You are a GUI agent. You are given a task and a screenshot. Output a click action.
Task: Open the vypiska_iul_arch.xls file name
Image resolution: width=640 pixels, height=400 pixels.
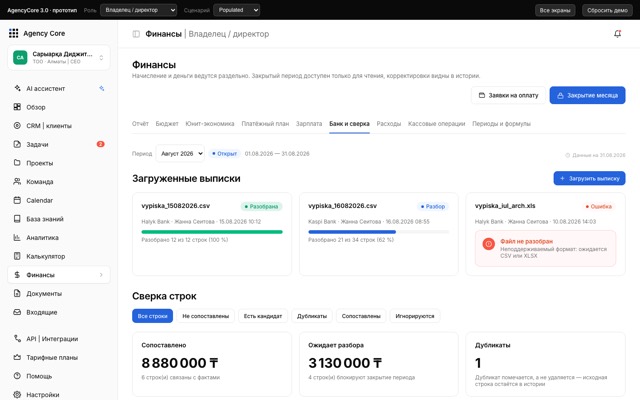(x=505, y=206)
